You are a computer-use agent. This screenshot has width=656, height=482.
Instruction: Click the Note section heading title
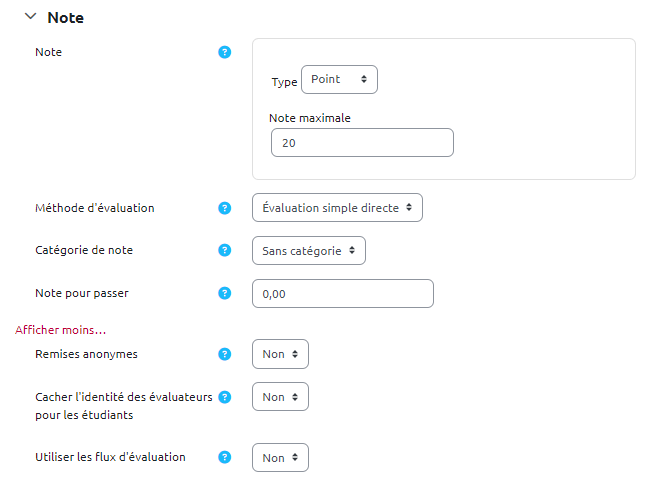click(65, 17)
